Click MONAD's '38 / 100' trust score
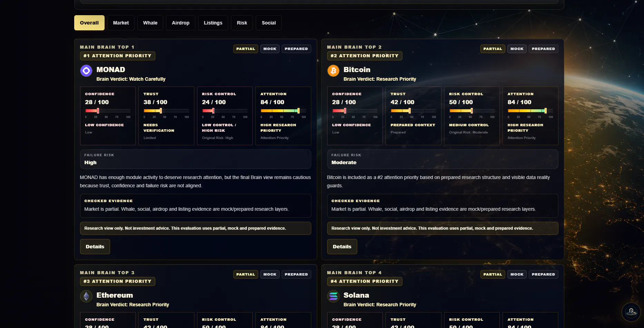Screen dimensions: 644x328 [155, 102]
